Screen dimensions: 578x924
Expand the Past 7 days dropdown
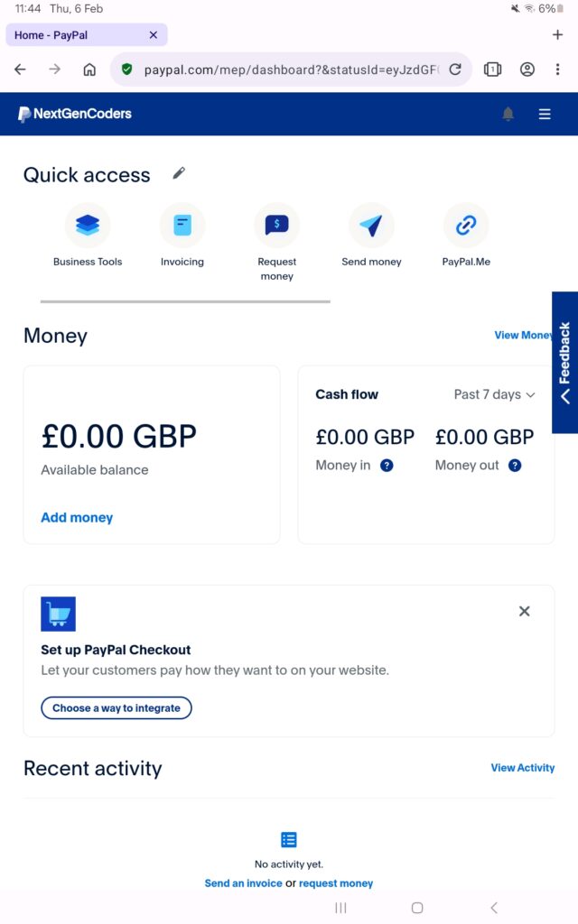pos(494,394)
